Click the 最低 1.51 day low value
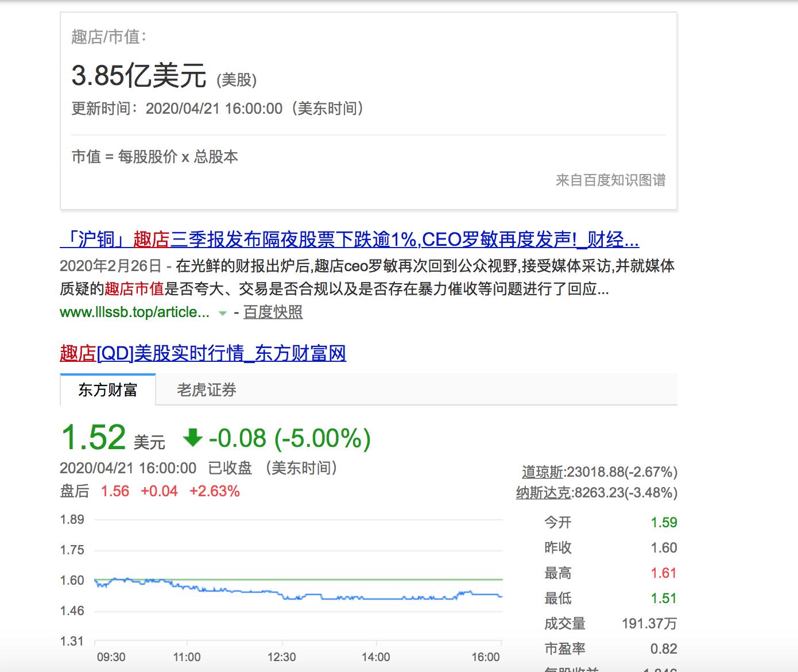The image size is (798, 672). [x=664, y=598]
